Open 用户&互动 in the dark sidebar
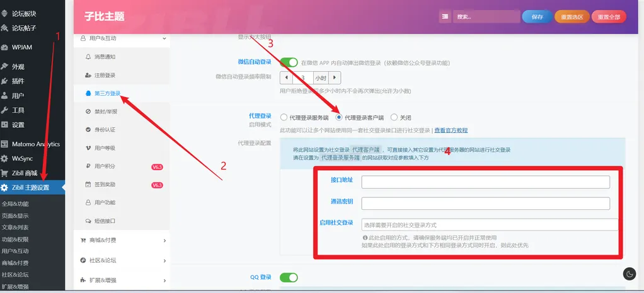 tap(15, 251)
